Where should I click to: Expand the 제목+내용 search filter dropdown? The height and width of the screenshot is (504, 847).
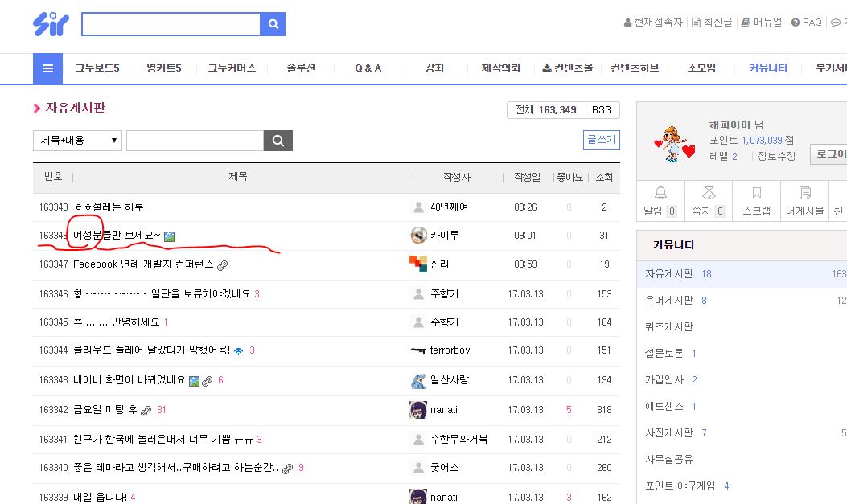(77, 141)
